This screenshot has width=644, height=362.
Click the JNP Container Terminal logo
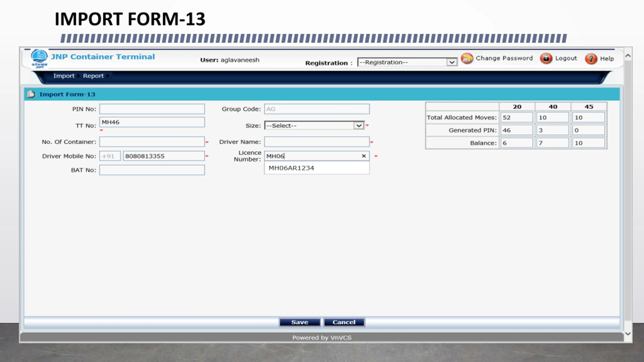point(39,59)
